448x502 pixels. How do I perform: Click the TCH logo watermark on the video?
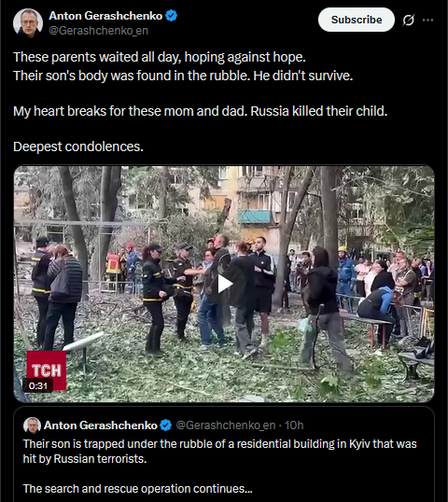pyautogui.click(x=47, y=370)
